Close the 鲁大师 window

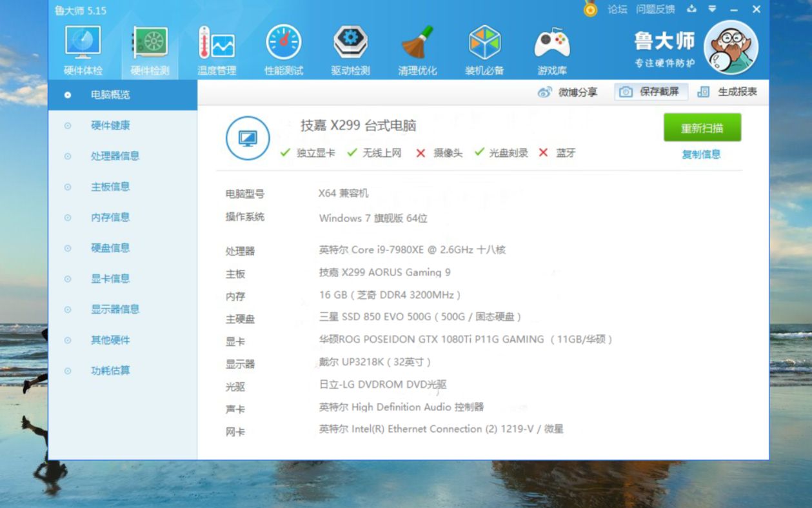pos(757,9)
